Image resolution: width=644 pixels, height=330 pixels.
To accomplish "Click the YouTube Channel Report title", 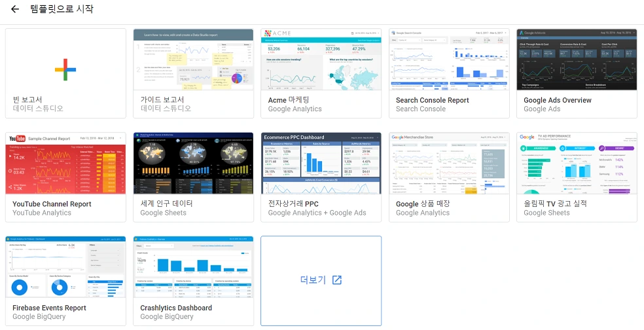I will [x=52, y=204].
